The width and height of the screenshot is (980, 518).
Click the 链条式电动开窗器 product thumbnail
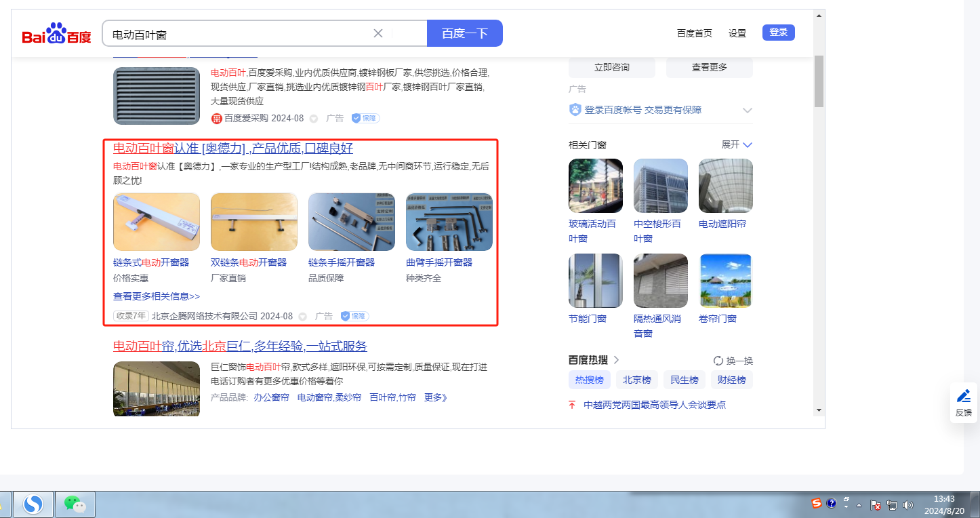157,222
